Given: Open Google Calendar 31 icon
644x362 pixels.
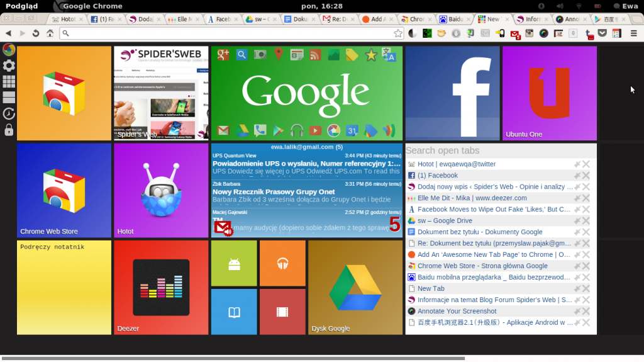Looking at the screenshot, I should [x=352, y=131].
